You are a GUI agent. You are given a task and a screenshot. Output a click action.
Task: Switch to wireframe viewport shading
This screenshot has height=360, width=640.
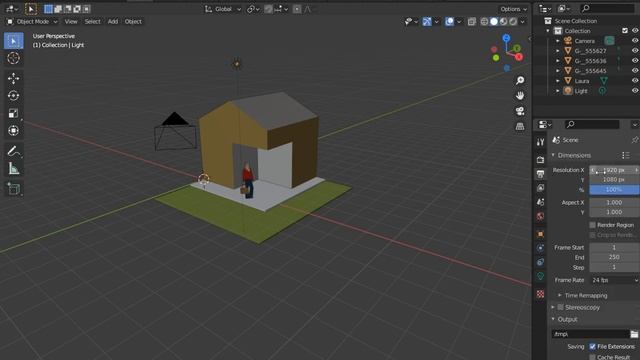[x=484, y=22]
